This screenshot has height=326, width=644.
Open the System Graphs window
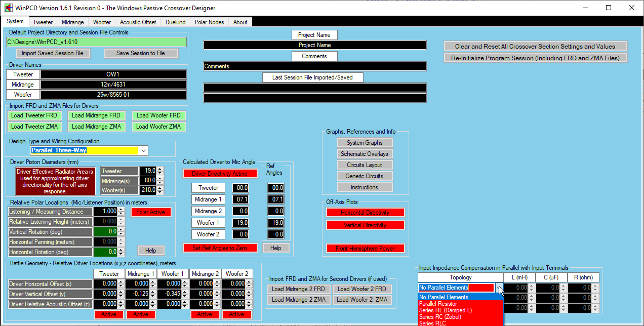(x=365, y=143)
